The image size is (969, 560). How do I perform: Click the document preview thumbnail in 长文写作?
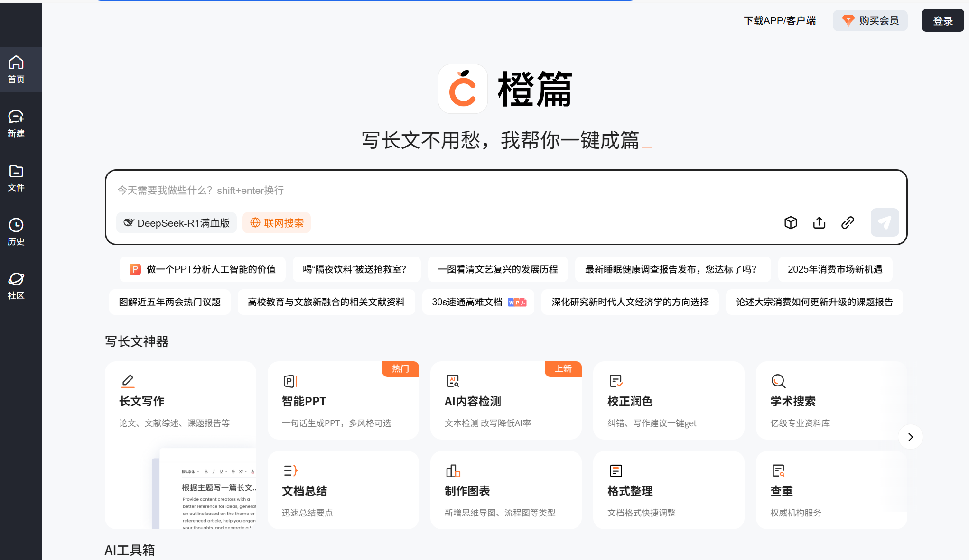(x=204, y=488)
